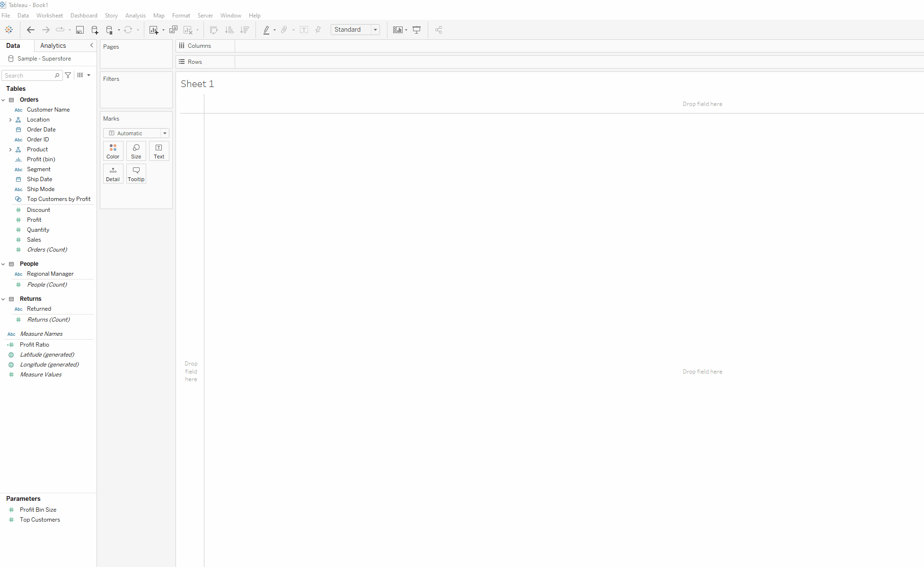
Task: Click the New Data Source icon
Action: (95, 30)
